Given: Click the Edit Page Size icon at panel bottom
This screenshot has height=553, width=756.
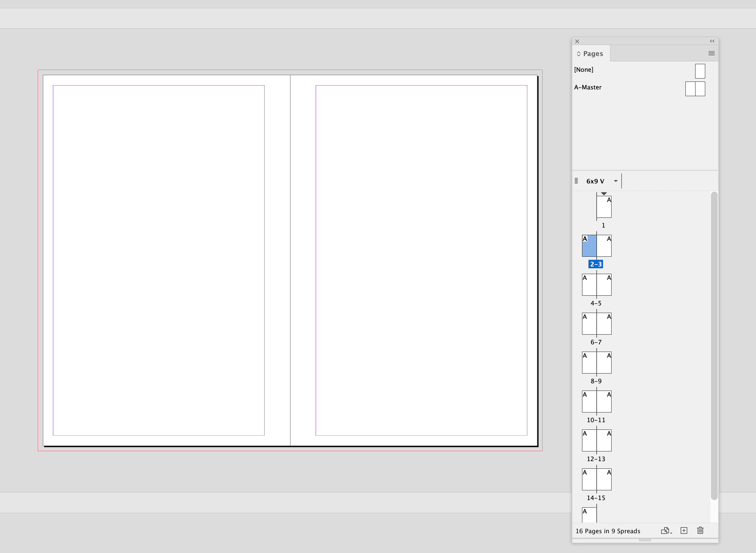Looking at the screenshot, I should (665, 530).
